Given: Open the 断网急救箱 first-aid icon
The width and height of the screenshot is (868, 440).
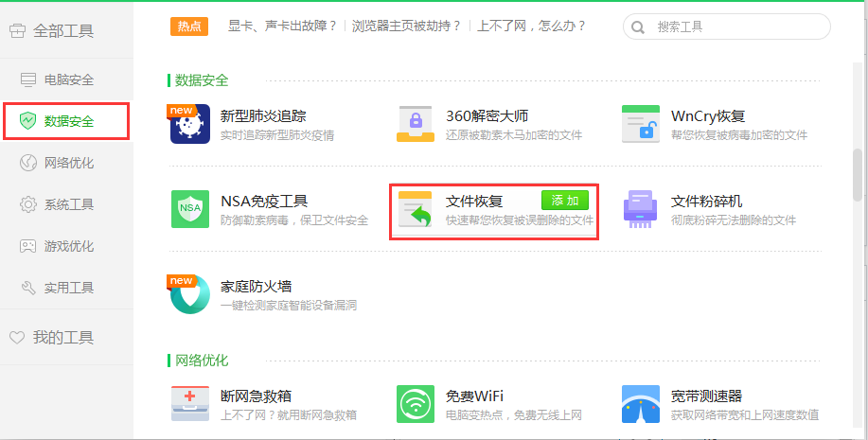Looking at the screenshot, I should click(x=190, y=403).
